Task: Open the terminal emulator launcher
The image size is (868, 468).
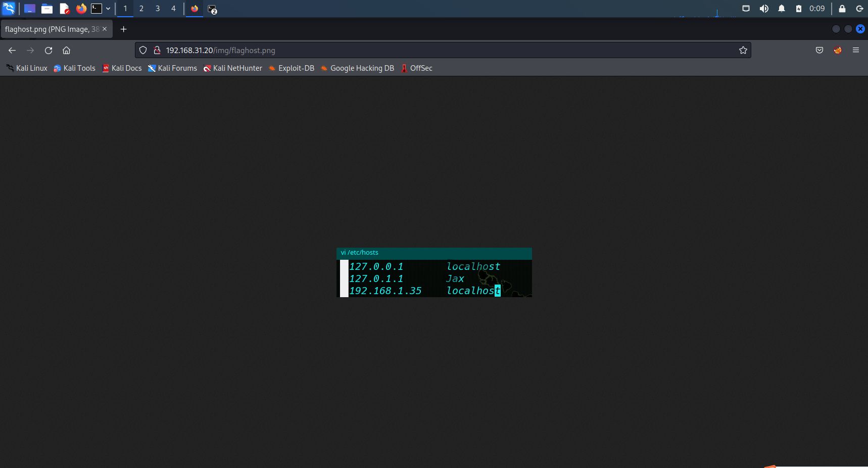Action: tap(97, 9)
